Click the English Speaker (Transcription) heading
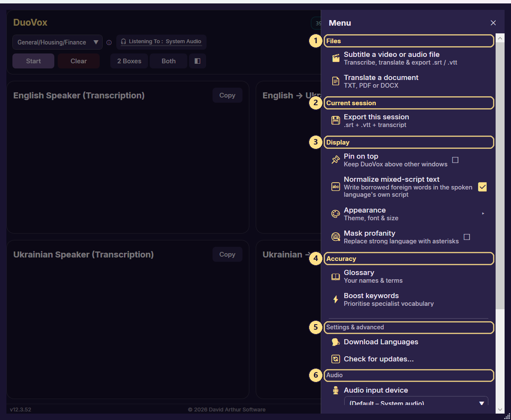Image resolution: width=511 pixels, height=420 pixels. [79, 95]
